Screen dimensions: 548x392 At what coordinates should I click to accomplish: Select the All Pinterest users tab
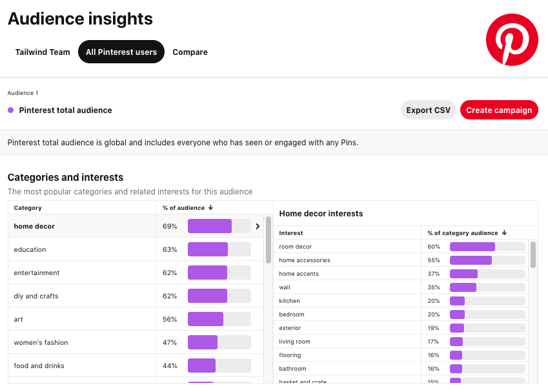coord(121,52)
